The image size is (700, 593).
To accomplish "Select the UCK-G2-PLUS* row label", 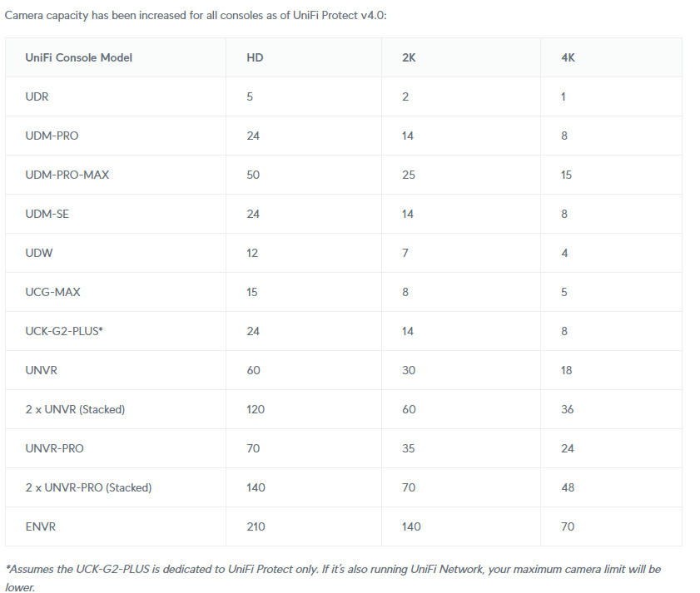I will click(x=64, y=331).
